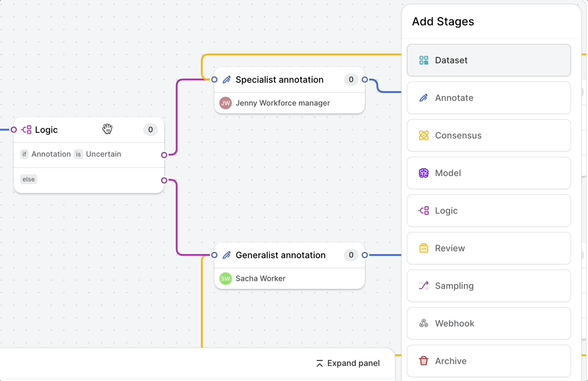Click the Generalist annotation output connector
588x381 pixels.
tap(365, 255)
